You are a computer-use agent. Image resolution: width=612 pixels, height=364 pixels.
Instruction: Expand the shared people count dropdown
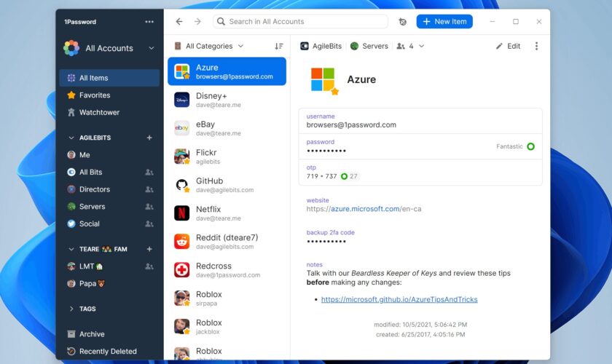(x=410, y=46)
